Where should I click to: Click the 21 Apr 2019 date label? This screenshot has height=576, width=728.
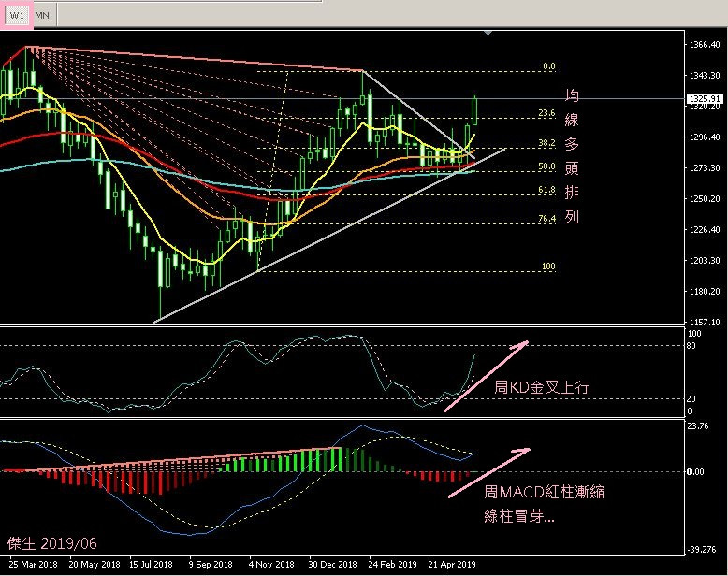coord(453,565)
